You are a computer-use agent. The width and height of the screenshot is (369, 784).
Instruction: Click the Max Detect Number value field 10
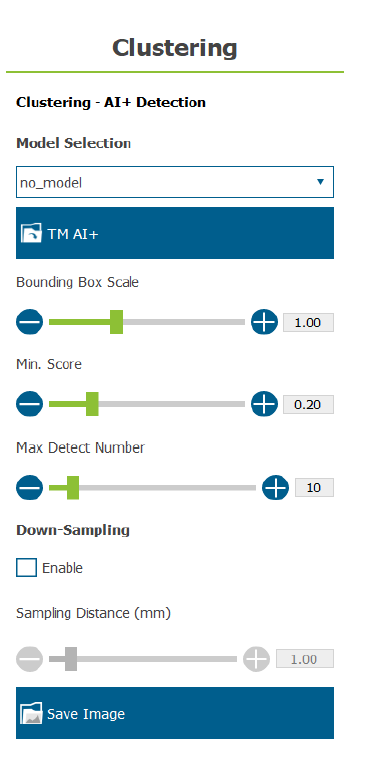(314, 488)
